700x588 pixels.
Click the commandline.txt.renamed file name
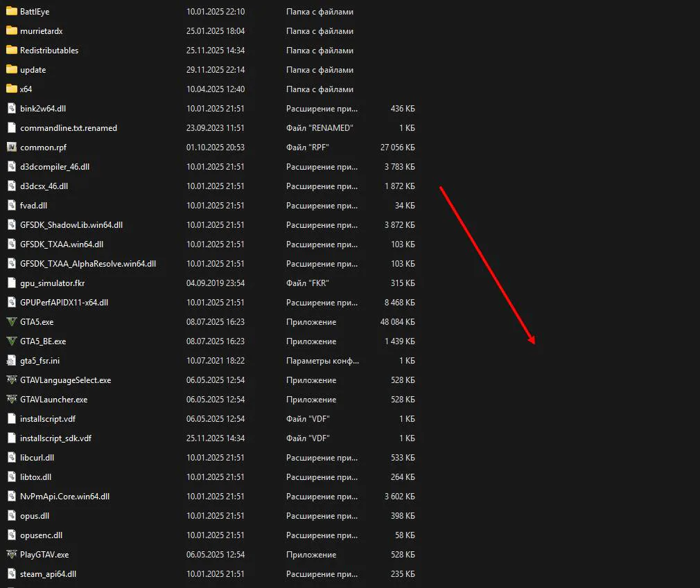69,128
